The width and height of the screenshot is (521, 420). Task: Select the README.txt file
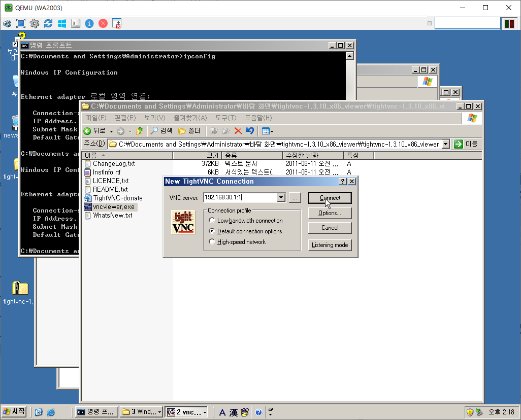point(106,190)
